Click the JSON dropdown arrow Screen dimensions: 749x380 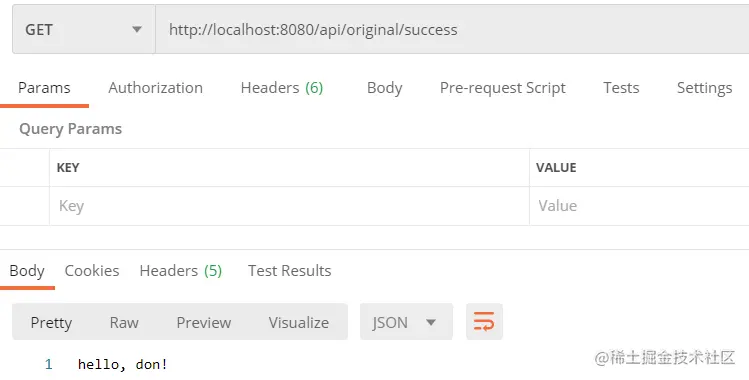point(431,322)
